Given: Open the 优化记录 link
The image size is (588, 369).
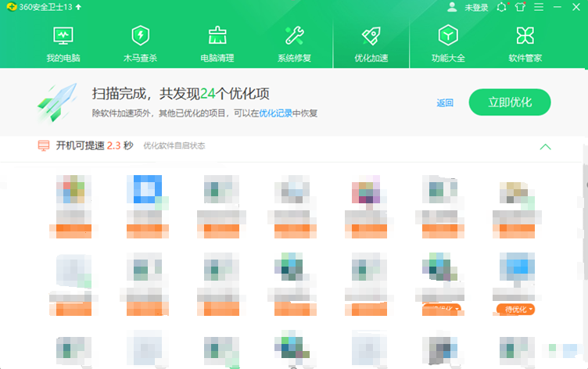Looking at the screenshot, I should [275, 113].
